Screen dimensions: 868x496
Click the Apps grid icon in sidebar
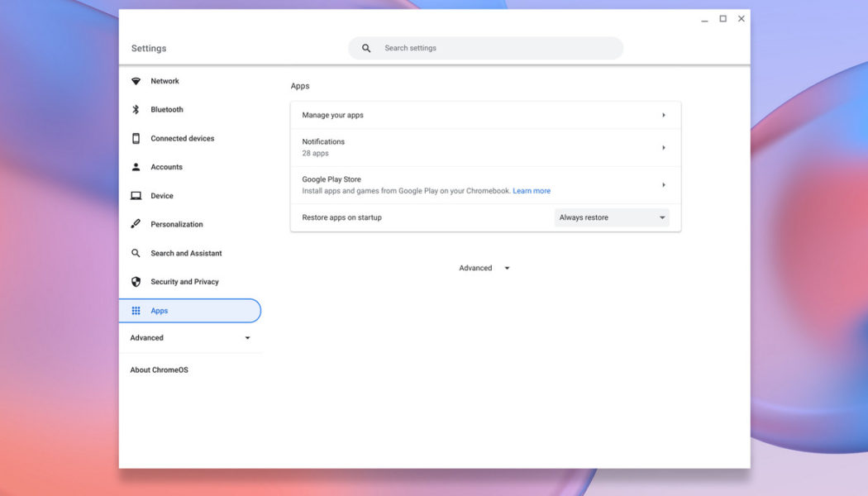coord(135,310)
